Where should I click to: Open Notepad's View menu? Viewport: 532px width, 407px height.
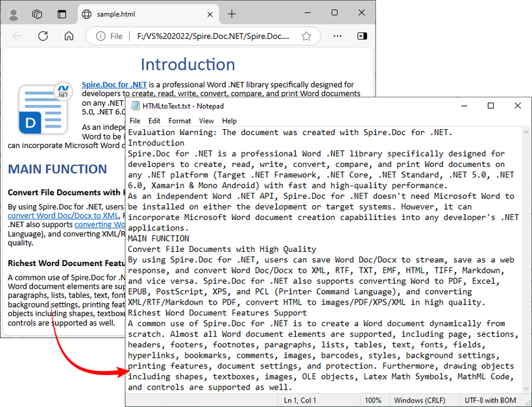(x=206, y=121)
